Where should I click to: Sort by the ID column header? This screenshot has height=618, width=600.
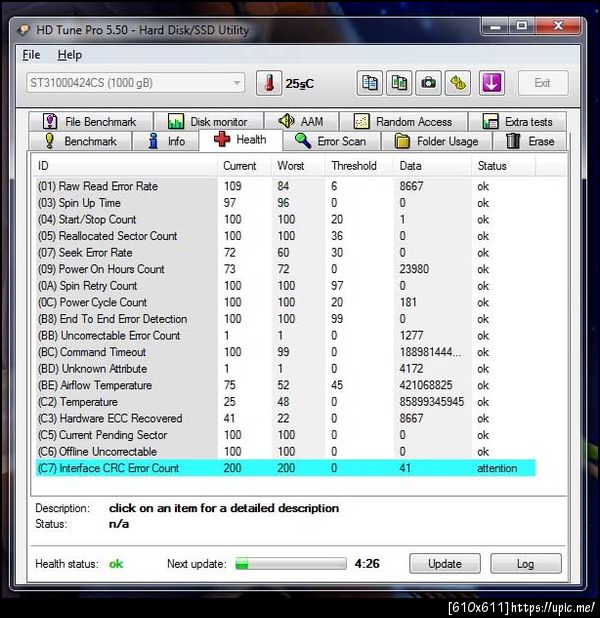tap(125, 166)
